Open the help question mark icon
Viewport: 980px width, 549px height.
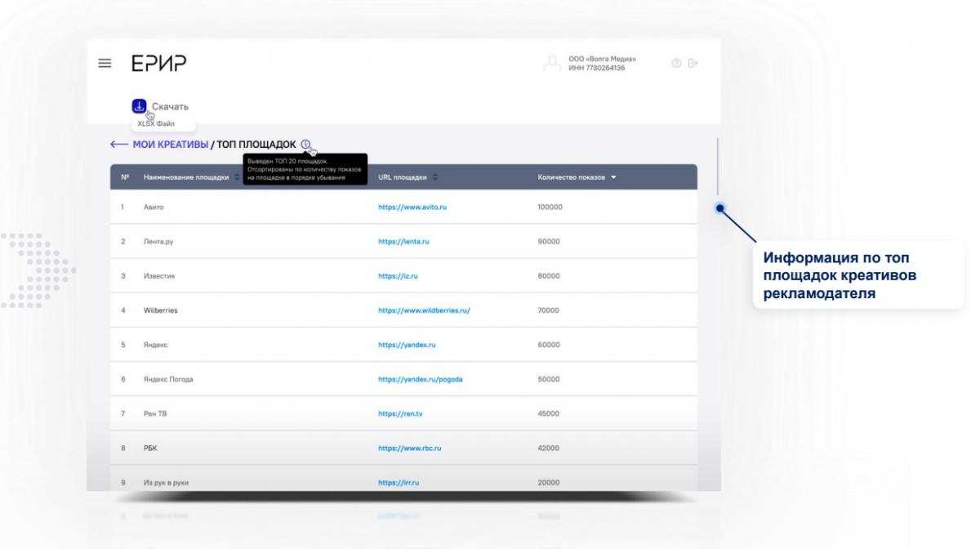675,64
